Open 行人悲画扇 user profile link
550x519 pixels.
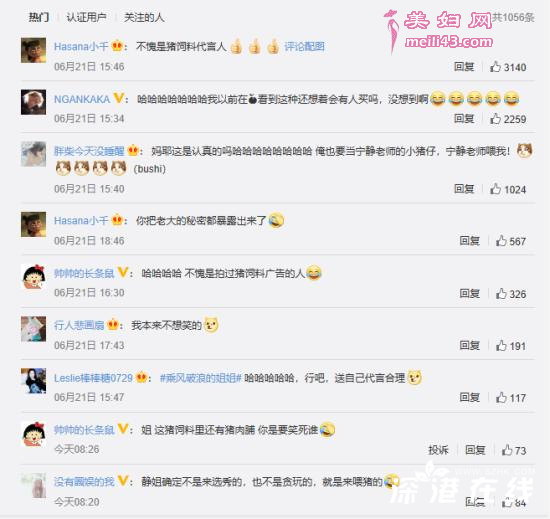[x=79, y=325]
